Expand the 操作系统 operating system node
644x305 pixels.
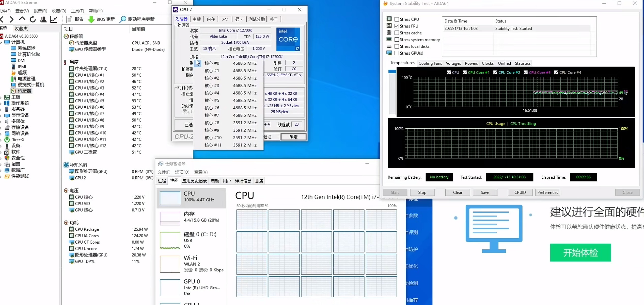coord(1,103)
